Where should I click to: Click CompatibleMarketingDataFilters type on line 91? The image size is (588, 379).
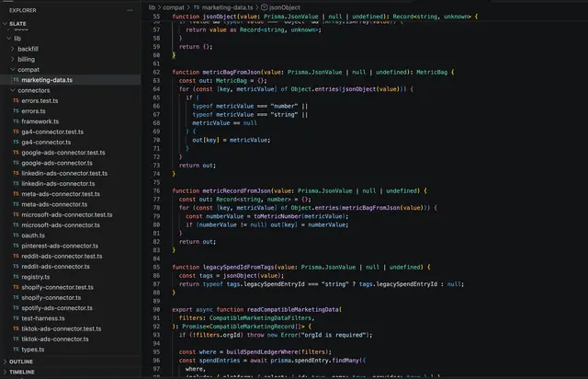pos(260,318)
